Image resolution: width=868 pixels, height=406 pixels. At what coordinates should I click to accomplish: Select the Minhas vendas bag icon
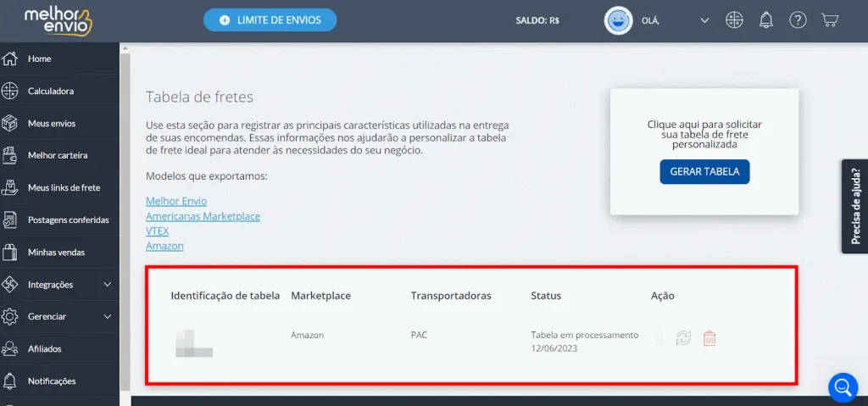pyautogui.click(x=10, y=252)
